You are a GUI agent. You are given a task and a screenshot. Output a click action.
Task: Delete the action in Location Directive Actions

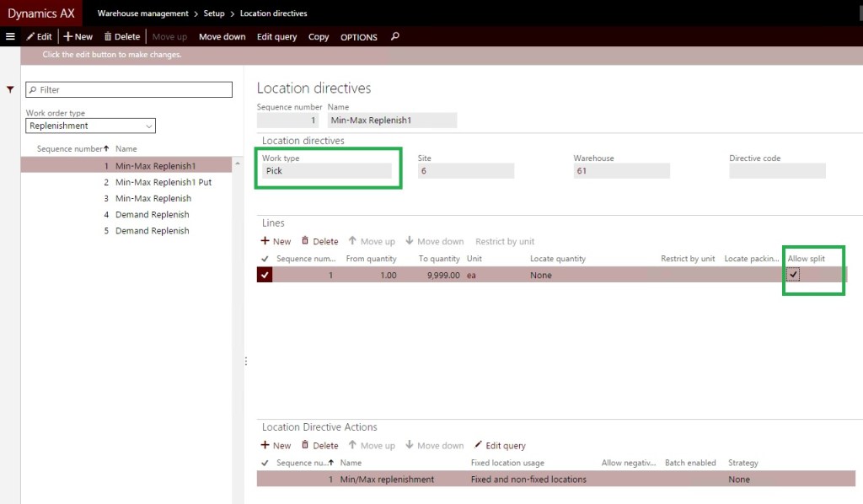coord(319,445)
